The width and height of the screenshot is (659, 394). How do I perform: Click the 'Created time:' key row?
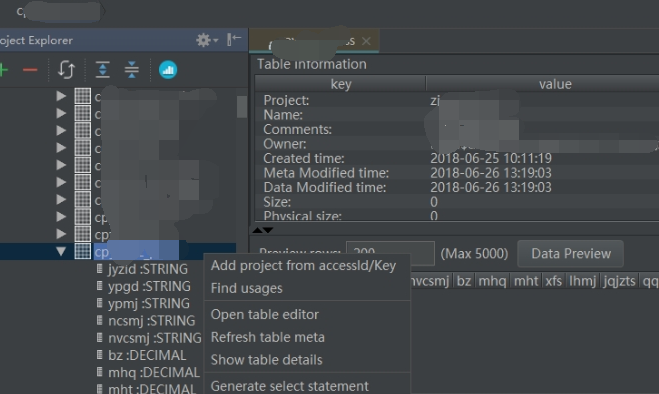tap(304, 159)
